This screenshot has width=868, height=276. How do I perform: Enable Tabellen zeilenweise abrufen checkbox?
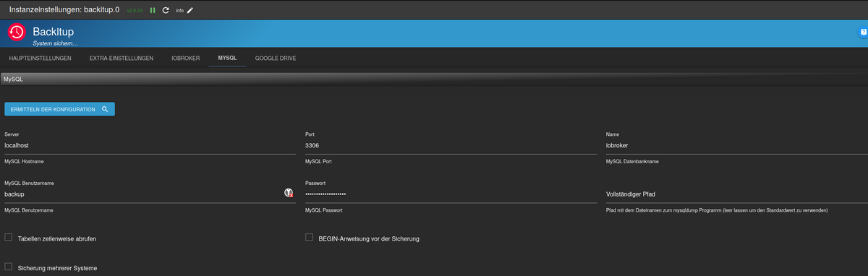point(9,237)
